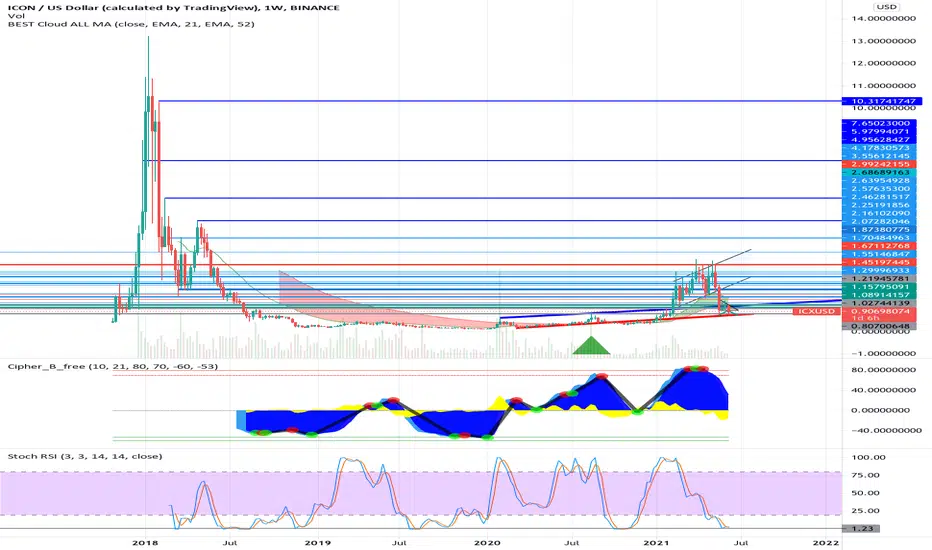
Task: Click the 2.25191856 price label
Action: [x=879, y=205]
